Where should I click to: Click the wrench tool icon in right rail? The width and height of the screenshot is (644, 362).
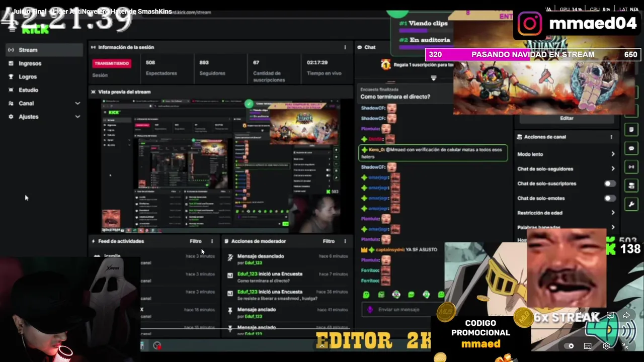pyautogui.click(x=631, y=204)
